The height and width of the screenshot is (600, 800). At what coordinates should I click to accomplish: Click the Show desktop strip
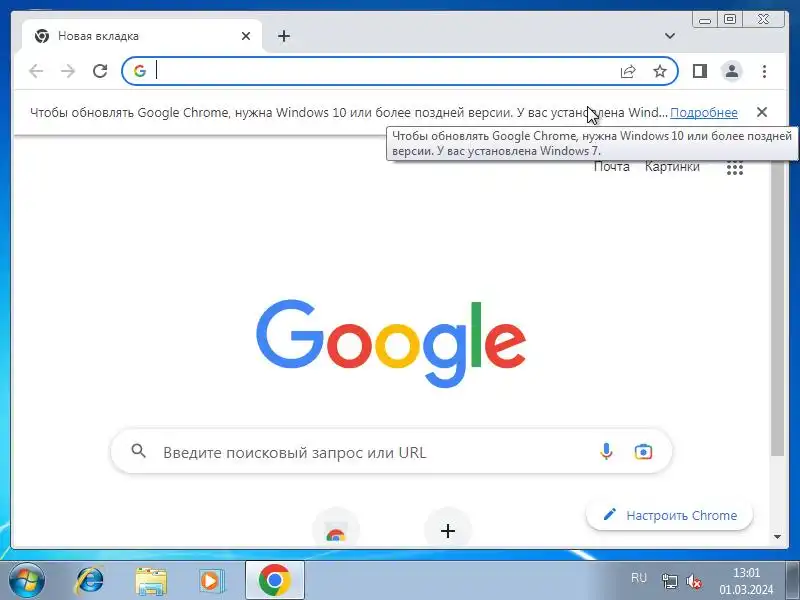(x=793, y=580)
